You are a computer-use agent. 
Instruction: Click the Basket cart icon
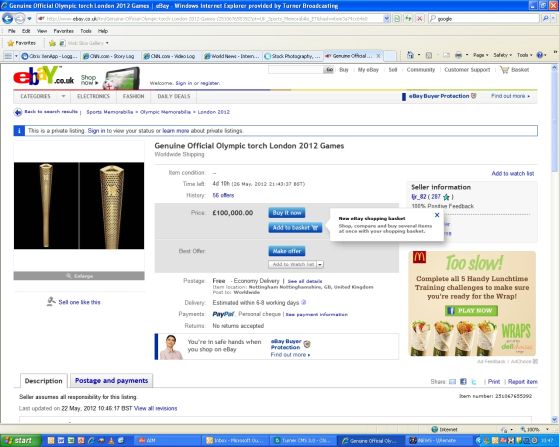(504, 70)
